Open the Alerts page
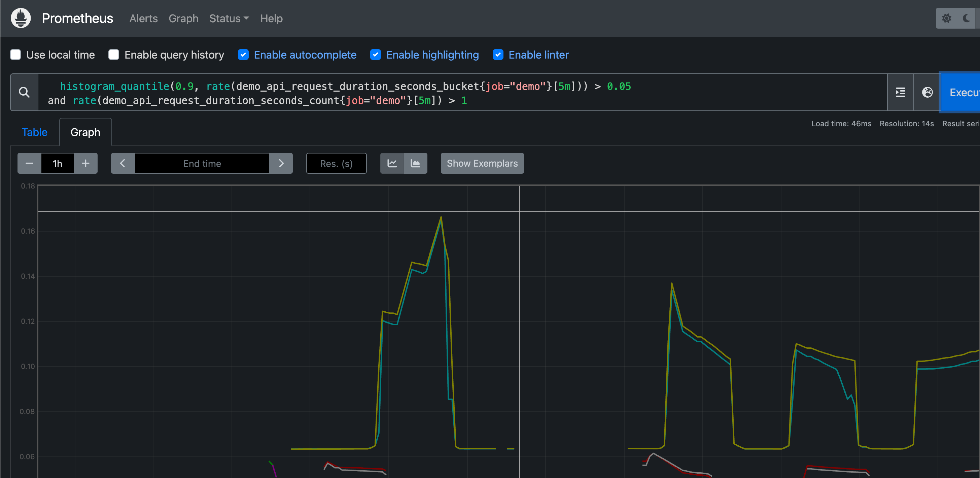 (143, 18)
